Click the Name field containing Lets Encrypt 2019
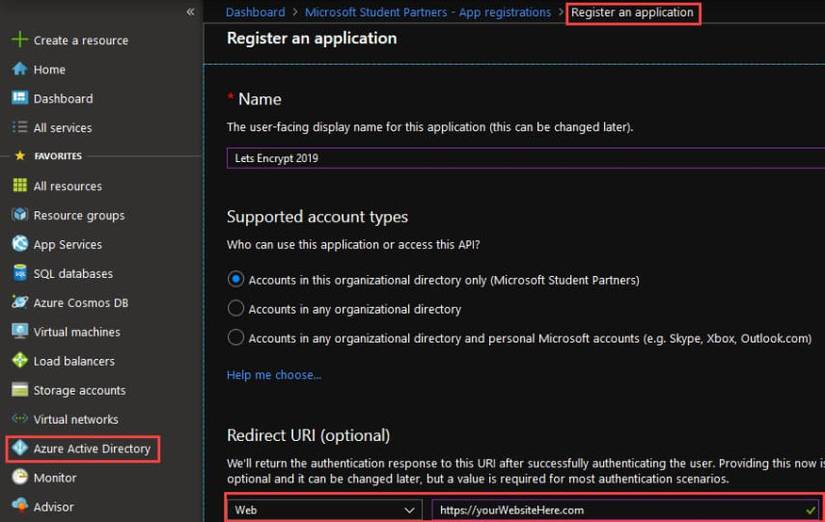 point(526,158)
